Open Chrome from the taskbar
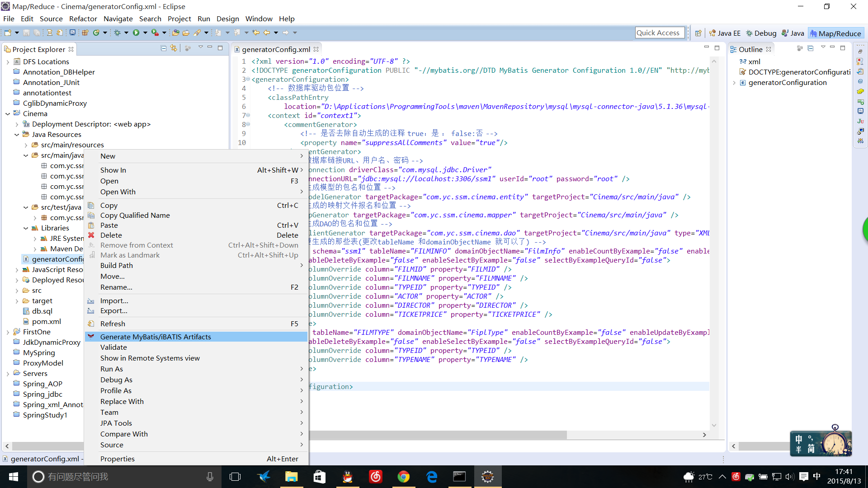 tap(403, 477)
